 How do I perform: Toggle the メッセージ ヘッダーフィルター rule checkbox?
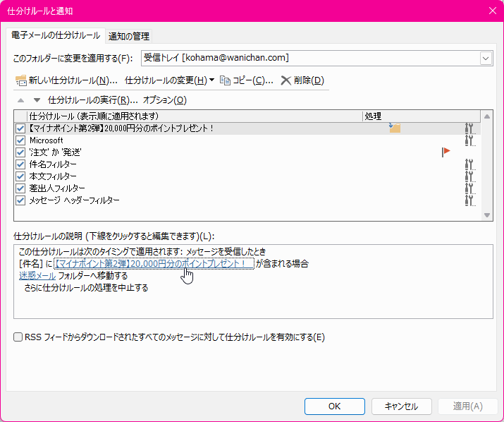(20, 200)
